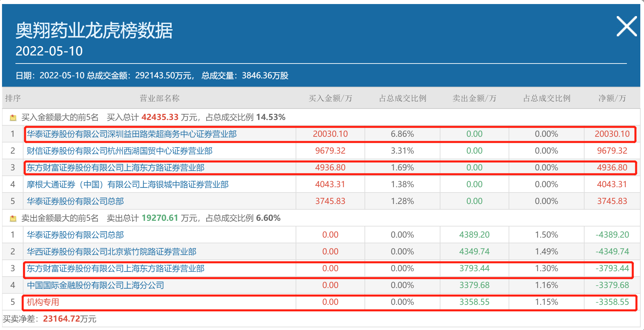Click the net amount -4349.74

point(612,252)
